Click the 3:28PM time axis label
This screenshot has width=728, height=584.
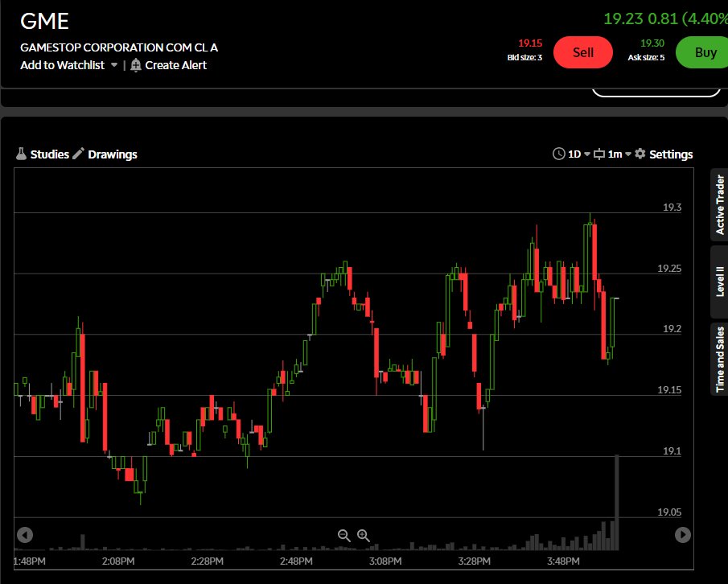(474, 561)
